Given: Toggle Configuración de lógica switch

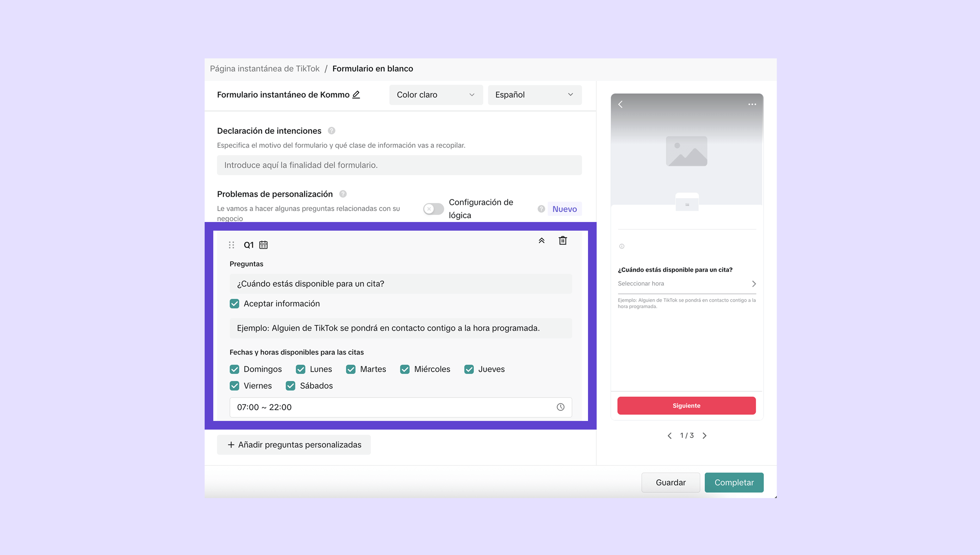Looking at the screenshot, I should tap(433, 209).
